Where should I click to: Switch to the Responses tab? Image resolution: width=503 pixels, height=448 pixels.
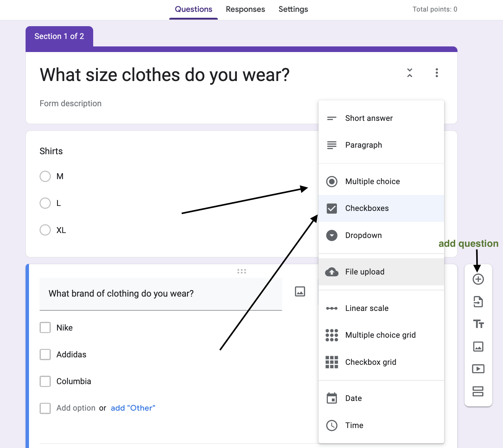click(245, 9)
